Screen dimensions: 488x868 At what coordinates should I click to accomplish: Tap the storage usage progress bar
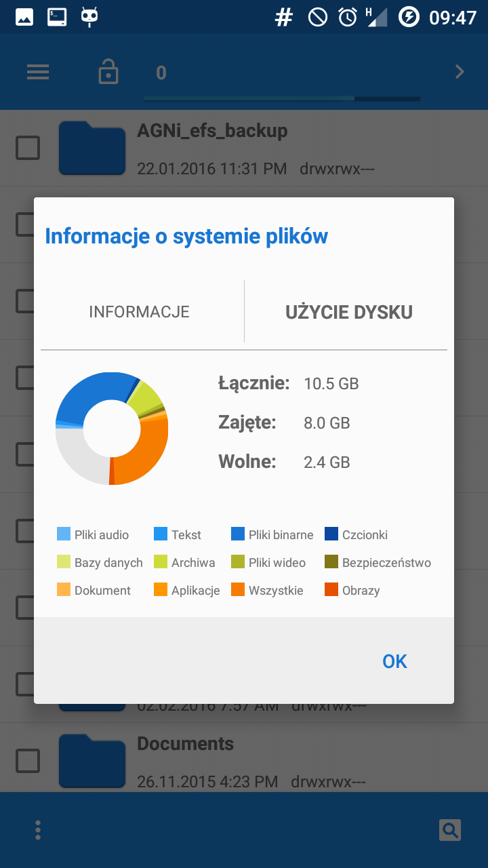click(x=281, y=99)
